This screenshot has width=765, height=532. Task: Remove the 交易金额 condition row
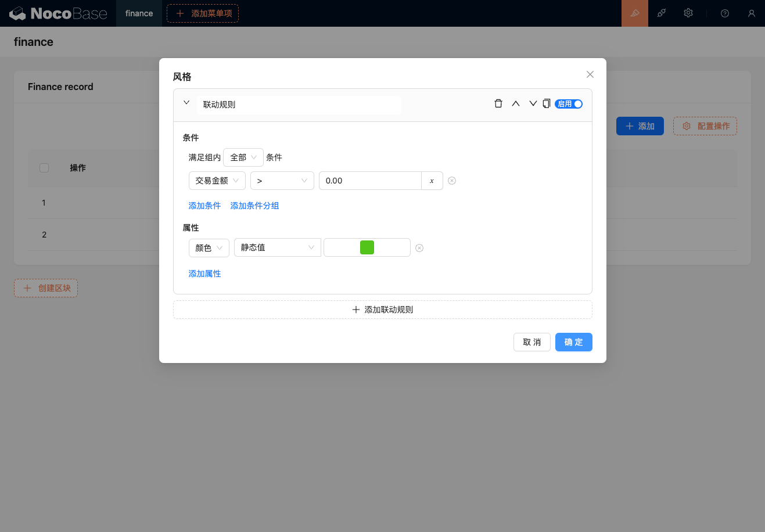pos(452,181)
